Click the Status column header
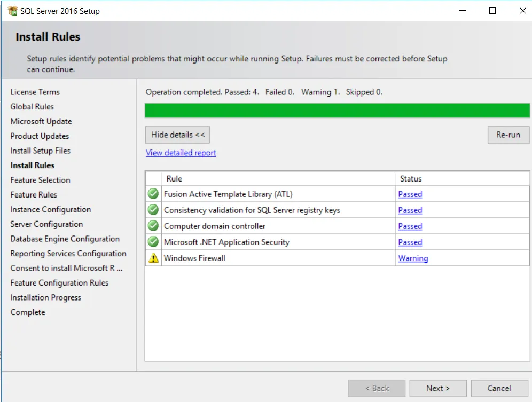This screenshot has height=402, width=532. pyautogui.click(x=411, y=179)
